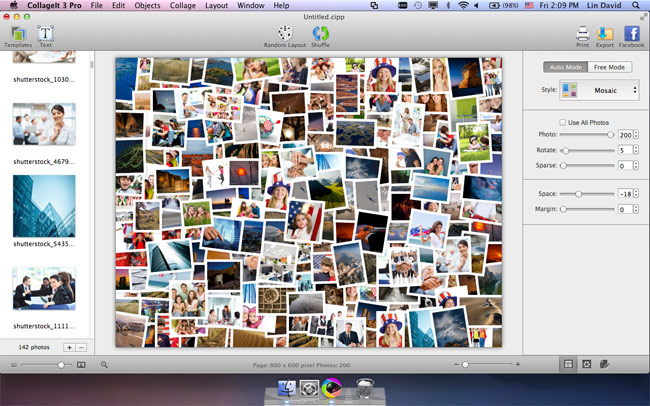Viewport: 650px width, 406px height.
Task: Click the Random Layout dice icon
Action: pos(286,35)
